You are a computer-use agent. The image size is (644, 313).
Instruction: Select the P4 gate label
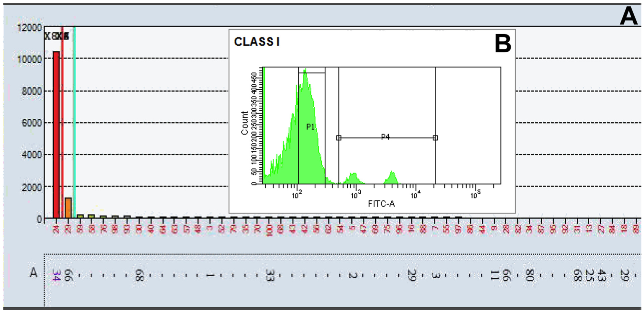[385, 137]
